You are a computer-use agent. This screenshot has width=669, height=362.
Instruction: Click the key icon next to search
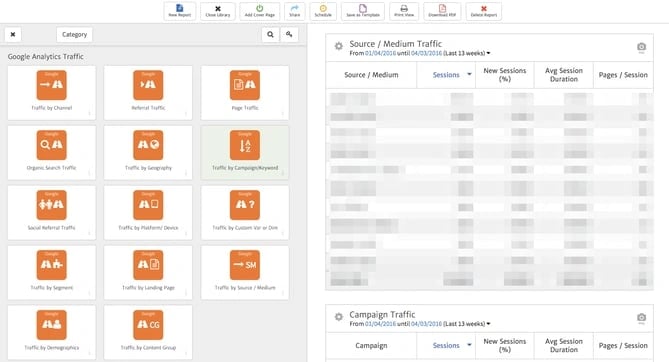click(x=289, y=35)
